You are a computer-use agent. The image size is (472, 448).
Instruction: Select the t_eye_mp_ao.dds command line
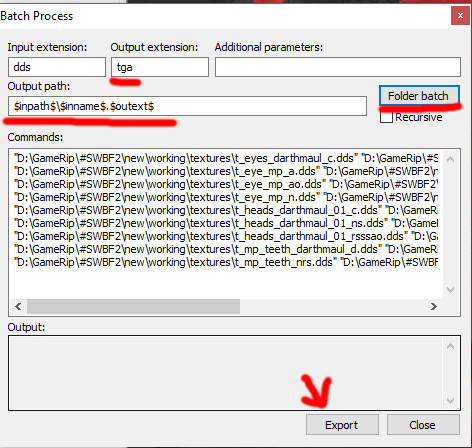point(226,184)
